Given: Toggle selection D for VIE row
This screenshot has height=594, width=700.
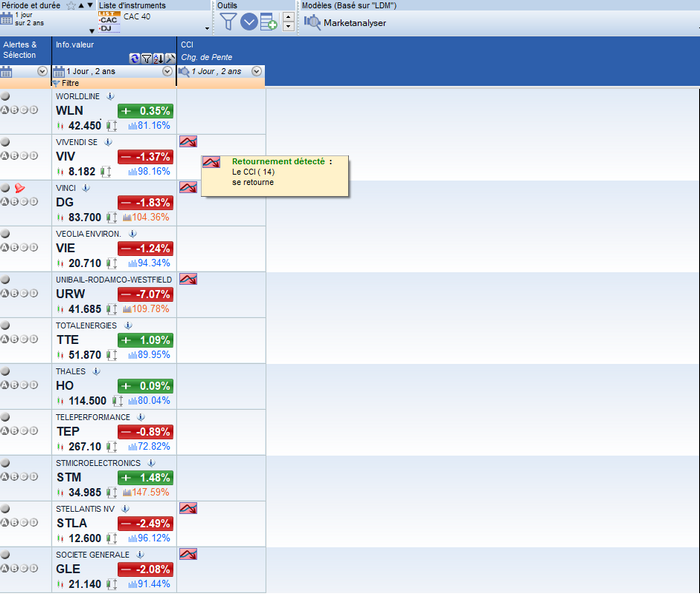Looking at the screenshot, I should [x=34, y=247].
